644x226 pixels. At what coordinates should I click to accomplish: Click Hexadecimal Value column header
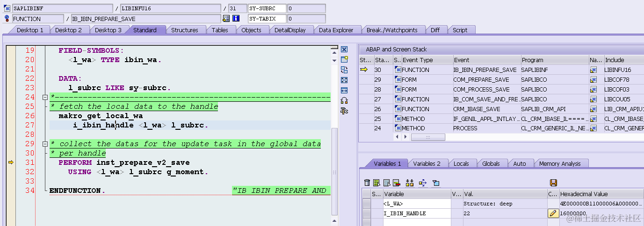pos(601,194)
